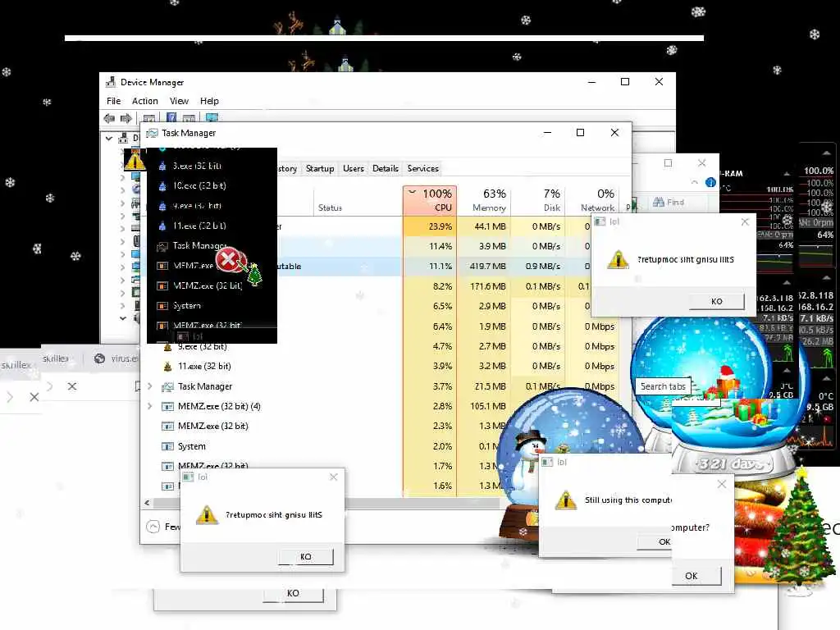Click the 419.7 MB memory cell
840x630 pixels.
[x=484, y=266]
